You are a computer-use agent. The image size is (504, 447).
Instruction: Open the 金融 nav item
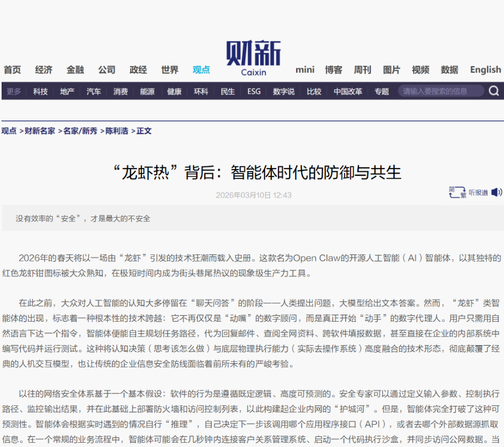click(75, 70)
